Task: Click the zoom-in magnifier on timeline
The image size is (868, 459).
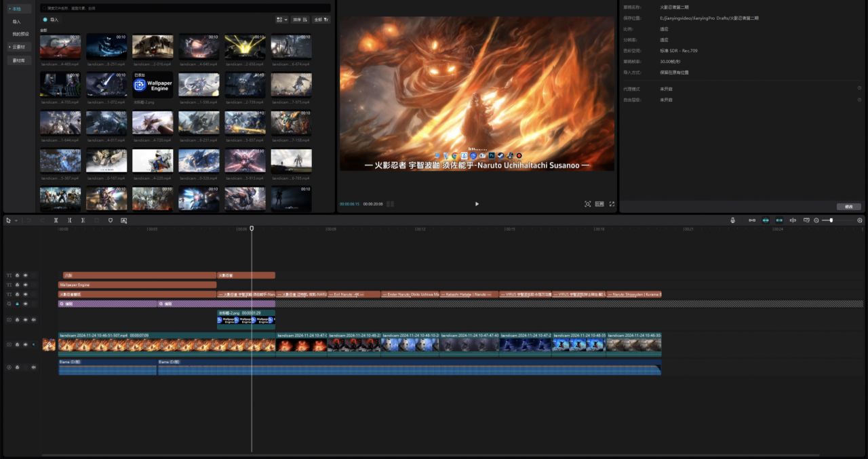Action: point(860,220)
